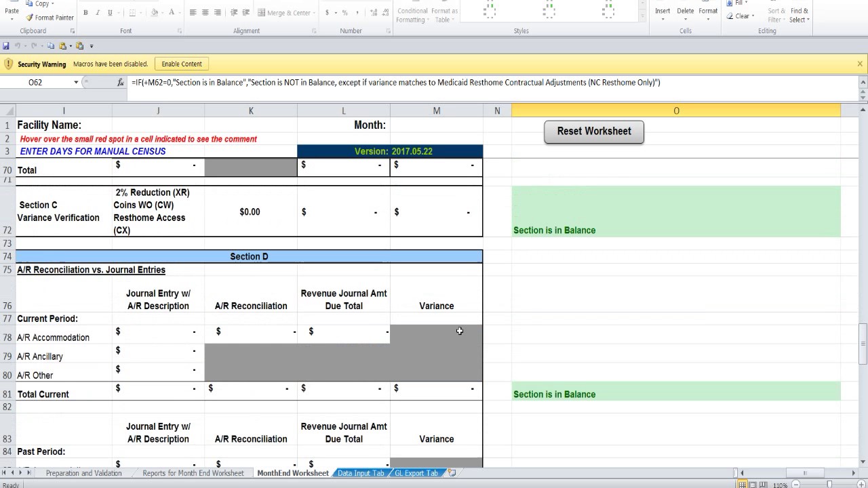Open Reports for Month End Worksheet tab
The height and width of the screenshot is (488, 868).
coord(193,473)
